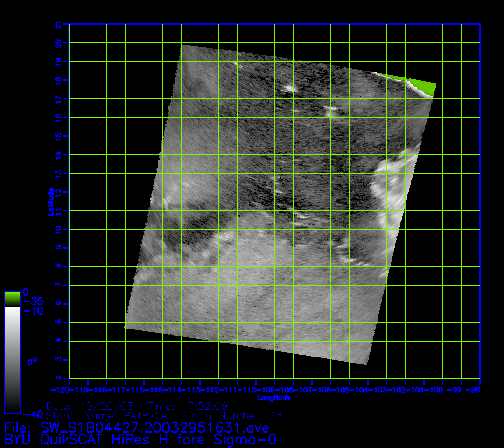Click the Longitude axis title
Viewport: 504px width, 448px height.
pos(274,398)
